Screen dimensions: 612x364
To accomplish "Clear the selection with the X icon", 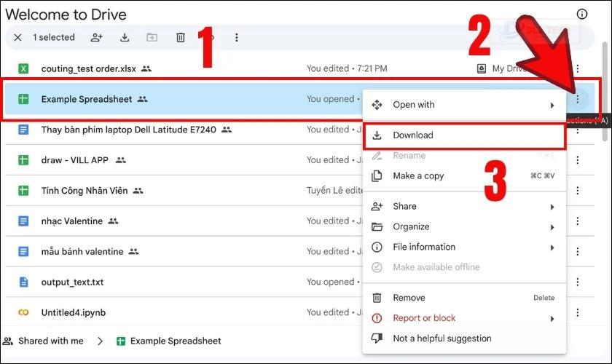I will [17, 37].
